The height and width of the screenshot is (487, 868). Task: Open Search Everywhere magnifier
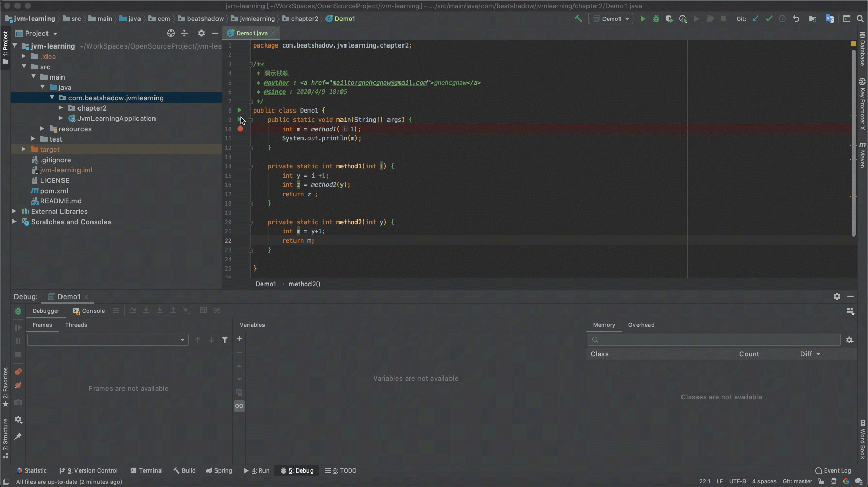pos(860,19)
